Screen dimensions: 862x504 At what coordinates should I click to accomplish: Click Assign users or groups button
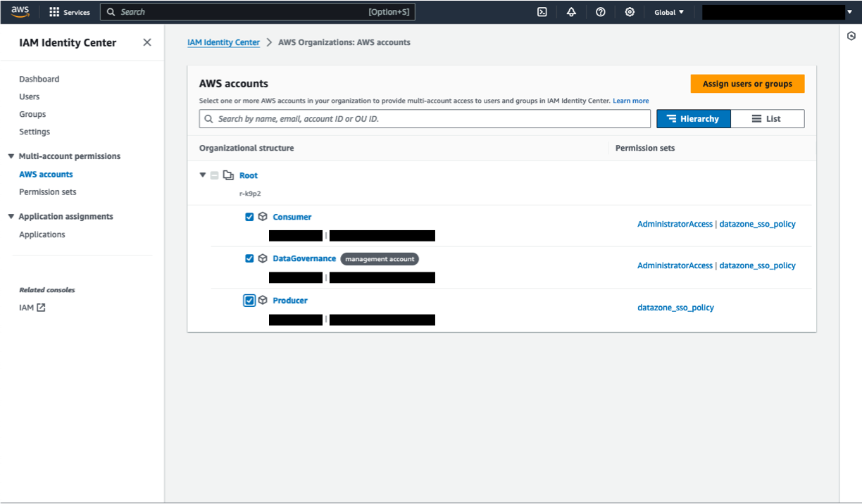pyautogui.click(x=747, y=84)
